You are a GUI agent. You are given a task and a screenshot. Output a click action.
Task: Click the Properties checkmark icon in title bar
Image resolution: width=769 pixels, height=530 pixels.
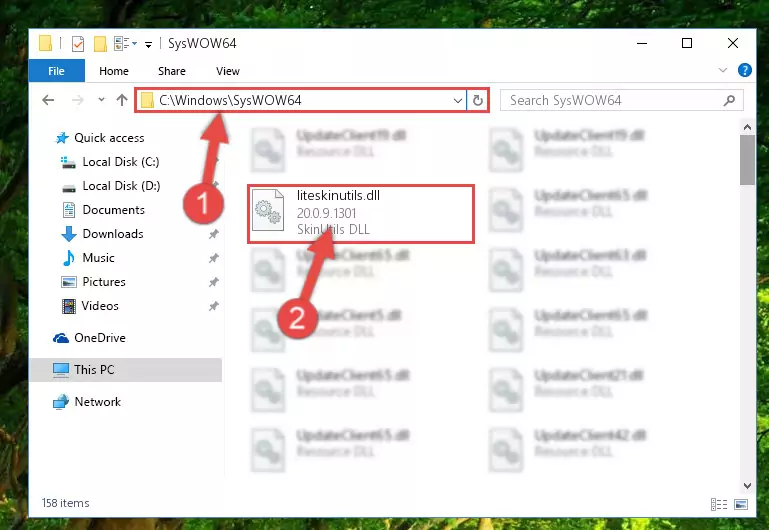coord(77,44)
